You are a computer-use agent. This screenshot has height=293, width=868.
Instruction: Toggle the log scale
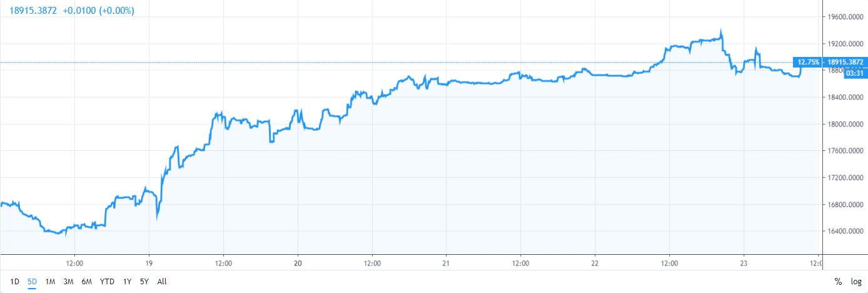click(856, 282)
